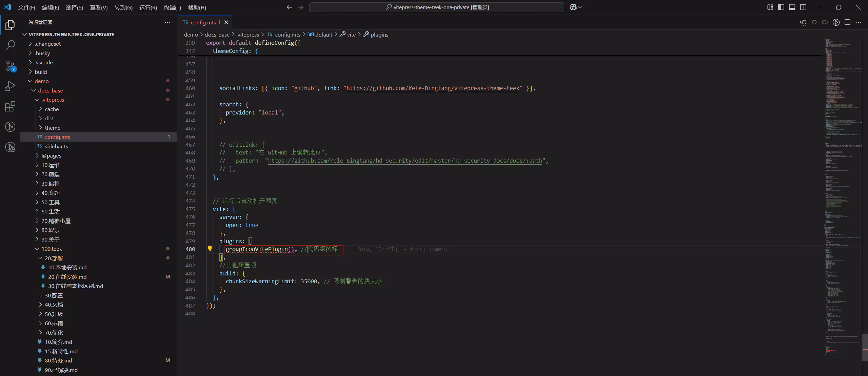Viewport: 868px width, 376px height.
Task: Open Source Control view with badge 2
Action: (10, 66)
